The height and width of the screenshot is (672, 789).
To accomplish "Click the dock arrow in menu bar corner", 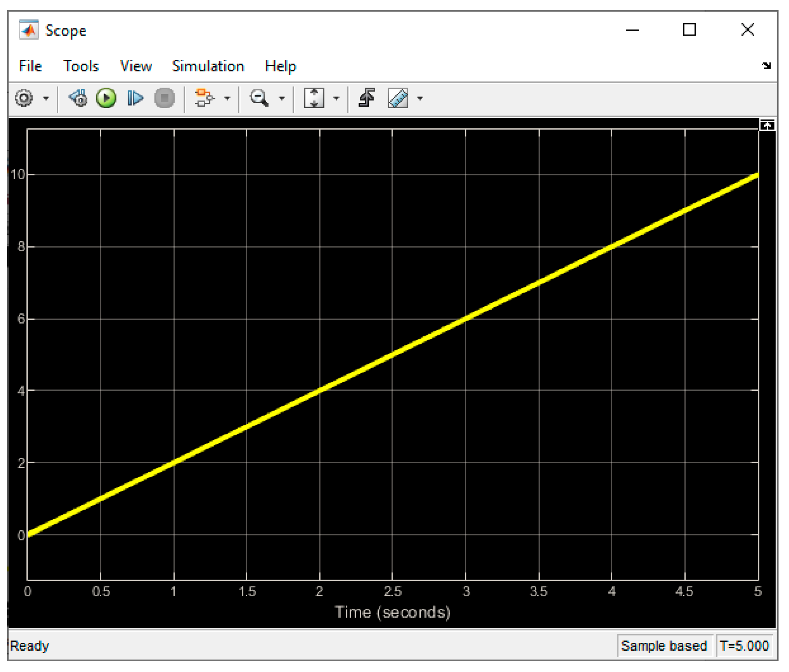I will (766, 65).
